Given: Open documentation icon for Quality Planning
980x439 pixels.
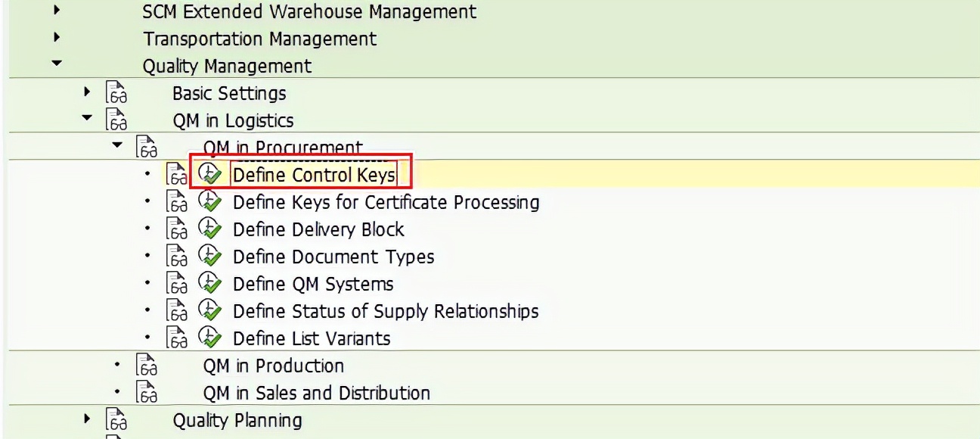Looking at the screenshot, I should 116,419.
